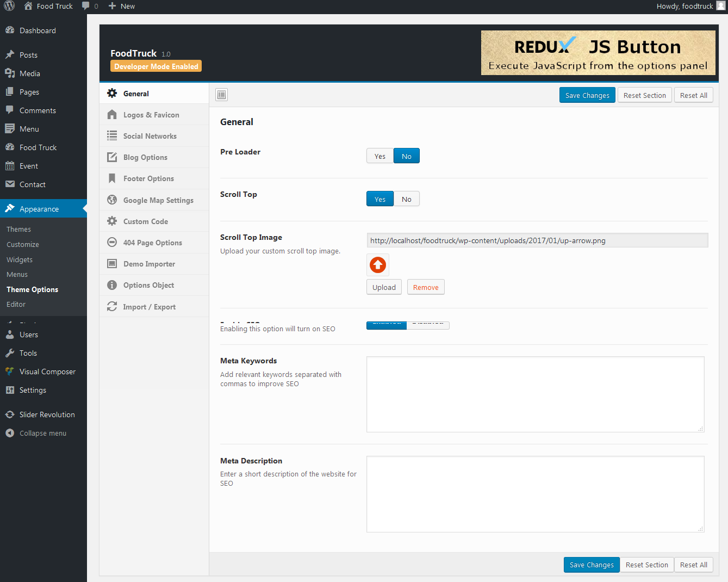This screenshot has width=728, height=582.
Task: Open the Custom Code section
Action: (154, 221)
